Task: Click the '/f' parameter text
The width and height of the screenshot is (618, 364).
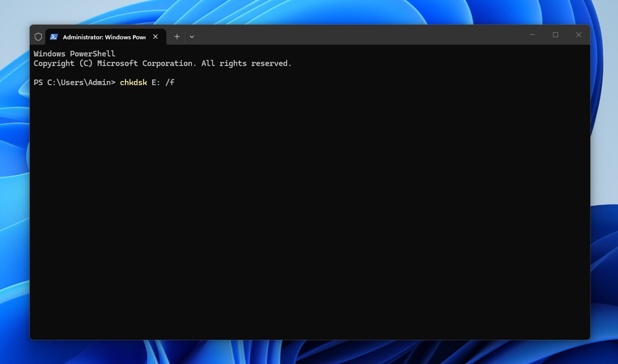Action: point(170,82)
